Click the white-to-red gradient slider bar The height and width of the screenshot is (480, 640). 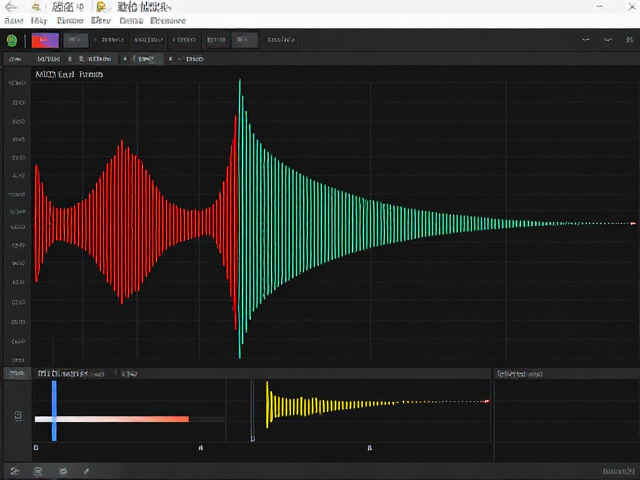(112, 419)
